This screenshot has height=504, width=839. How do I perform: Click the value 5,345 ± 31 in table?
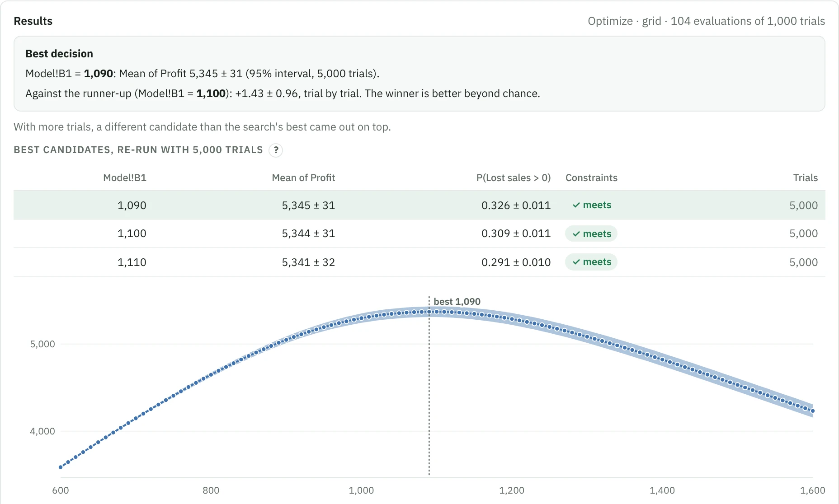click(308, 205)
